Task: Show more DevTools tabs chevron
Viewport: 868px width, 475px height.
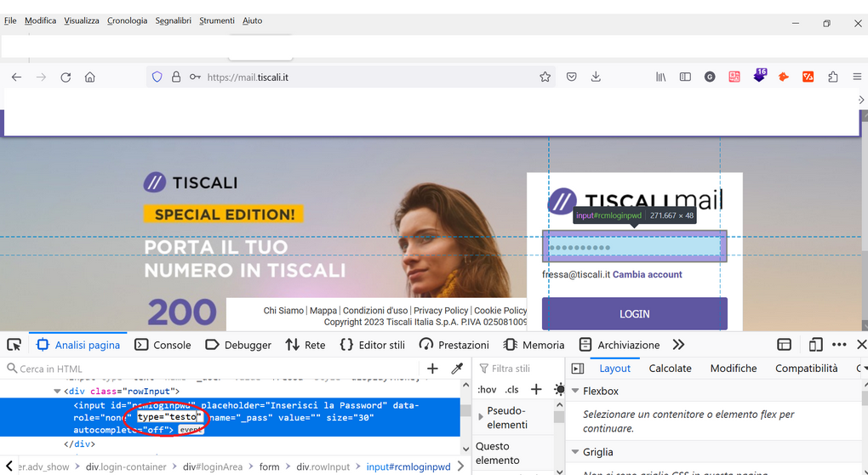Action: (679, 345)
